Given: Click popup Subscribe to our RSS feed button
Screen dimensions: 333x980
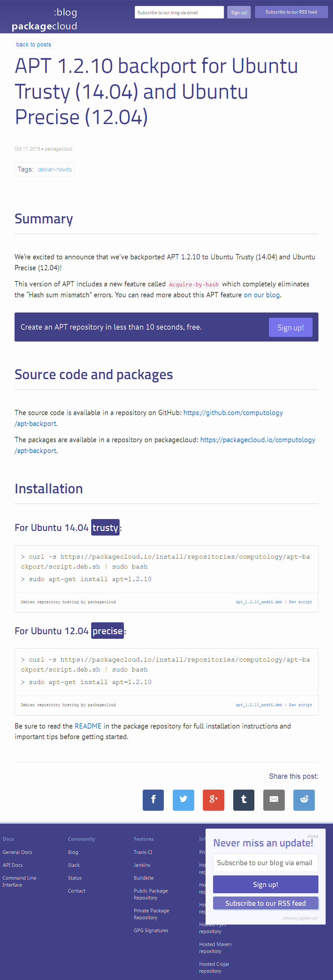Looking at the screenshot, I should pyautogui.click(x=266, y=903).
